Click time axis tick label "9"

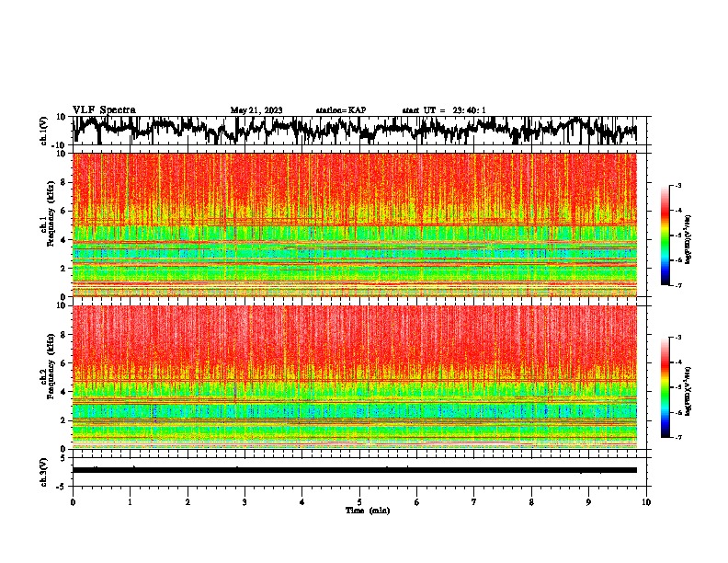click(x=588, y=502)
